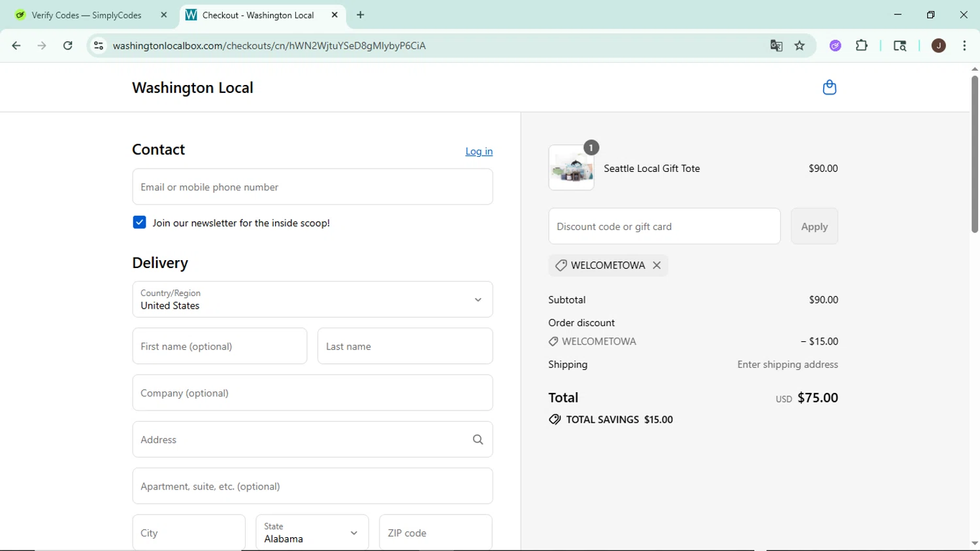Click the Total amount $75.00
The width and height of the screenshot is (980, 551).
click(817, 398)
